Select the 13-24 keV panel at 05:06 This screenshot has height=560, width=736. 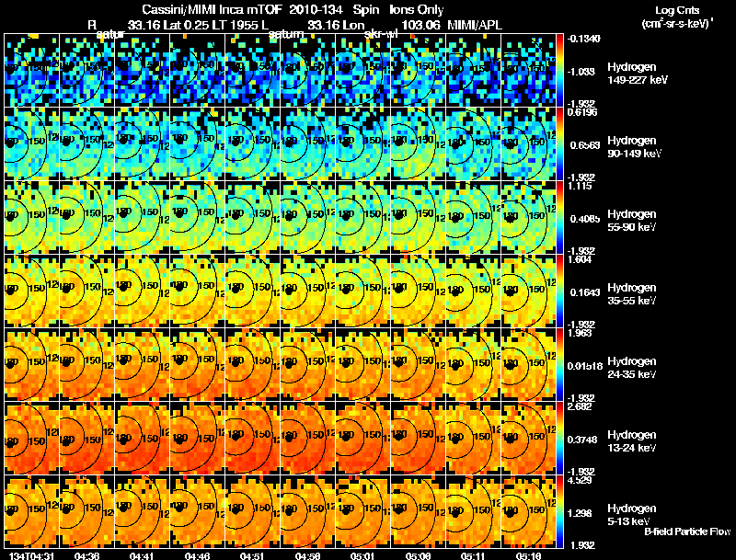click(x=419, y=439)
